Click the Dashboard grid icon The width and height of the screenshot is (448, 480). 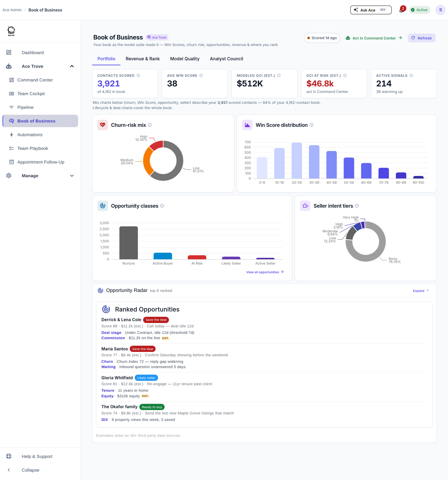pyautogui.click(x=9, y=53)
